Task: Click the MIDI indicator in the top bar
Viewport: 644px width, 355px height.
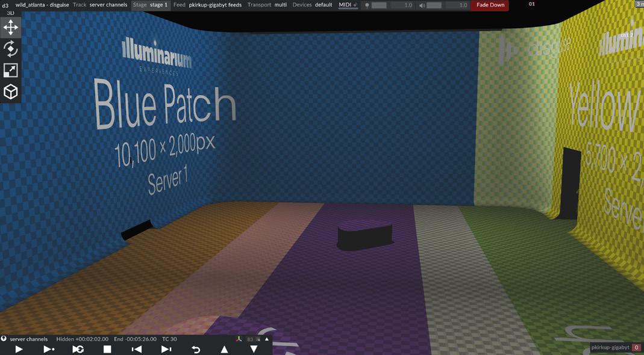Action: (x=348, y=5)
